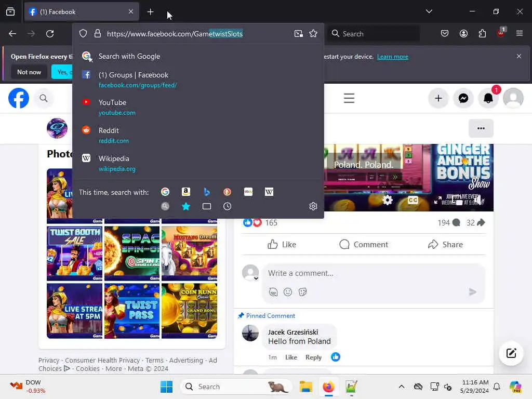Open the Terms footer link
This screenshot has height=399, width=532.
[154, 361]
